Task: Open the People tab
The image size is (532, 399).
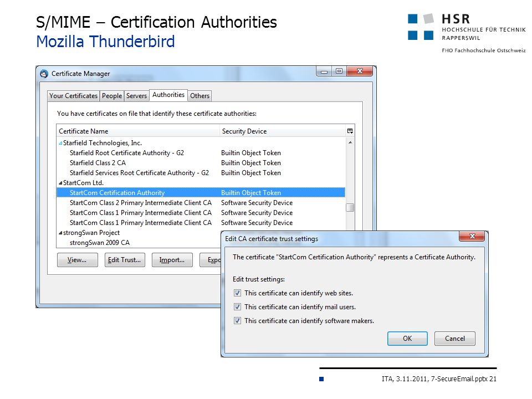Action: click(x=112, y=96)
